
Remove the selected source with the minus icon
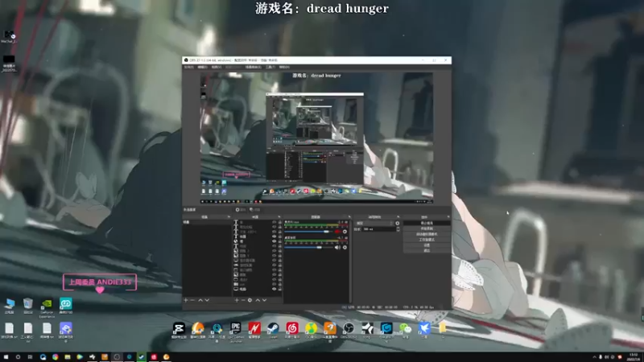point(243,300)
